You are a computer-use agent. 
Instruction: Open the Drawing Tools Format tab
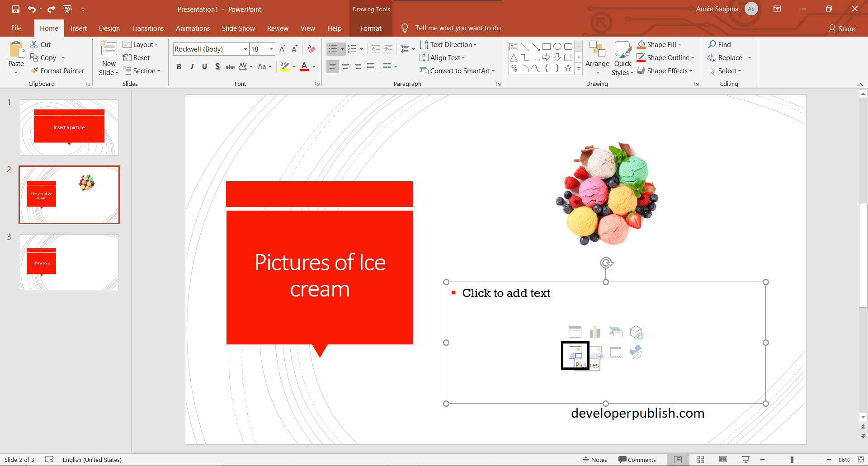point(370,28)
